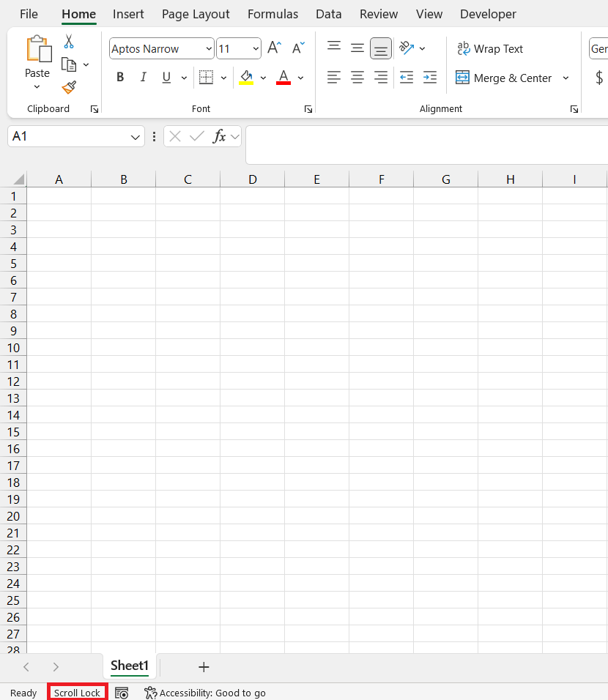This screenshot has height=700, width=608.
Task: Select row 10 header
Action: click(13, 348)
